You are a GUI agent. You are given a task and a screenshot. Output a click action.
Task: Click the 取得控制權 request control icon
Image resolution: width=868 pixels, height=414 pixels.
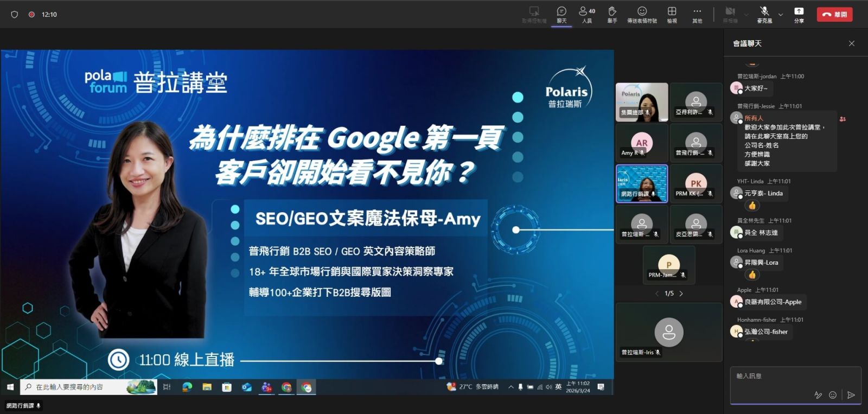click(534, 14)
